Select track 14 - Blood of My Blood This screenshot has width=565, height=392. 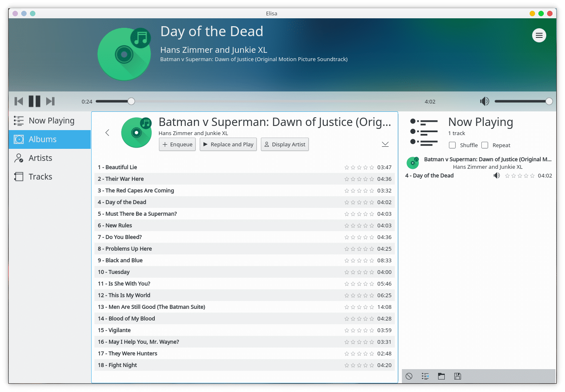[245, 318]
